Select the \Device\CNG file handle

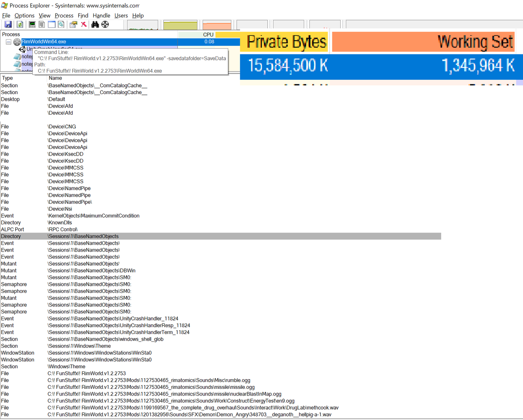click(x=220, y=127)
